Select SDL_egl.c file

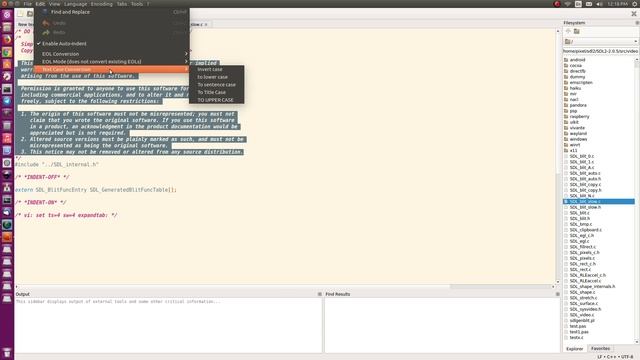(x=579, y=241)
